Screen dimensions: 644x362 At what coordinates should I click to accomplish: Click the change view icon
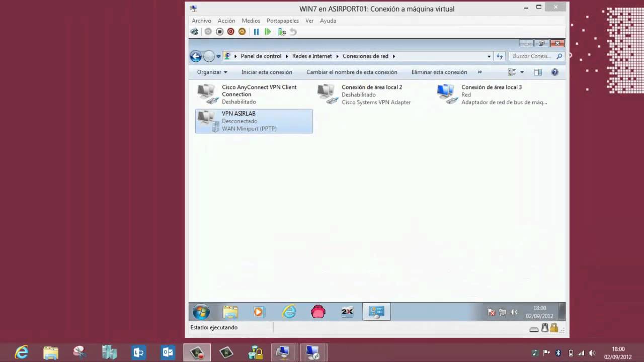click(512, 72)
